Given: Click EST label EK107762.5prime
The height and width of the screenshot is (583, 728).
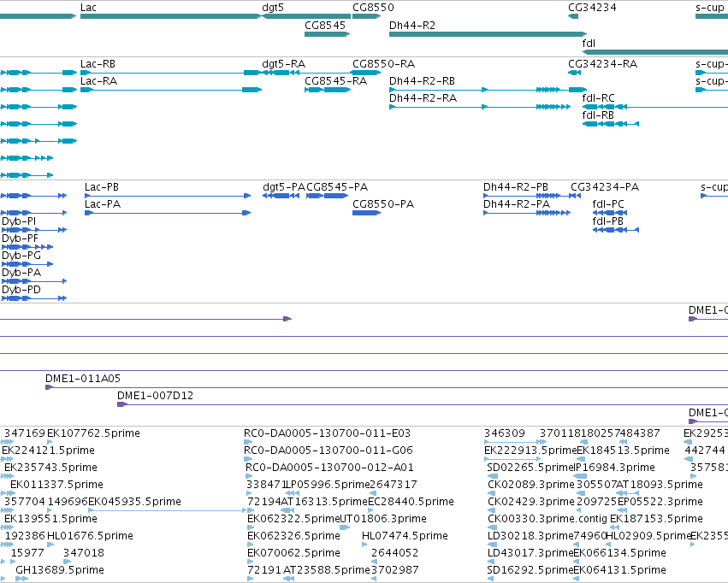Looking at the screenshot, I should click(x=93, y=433).
